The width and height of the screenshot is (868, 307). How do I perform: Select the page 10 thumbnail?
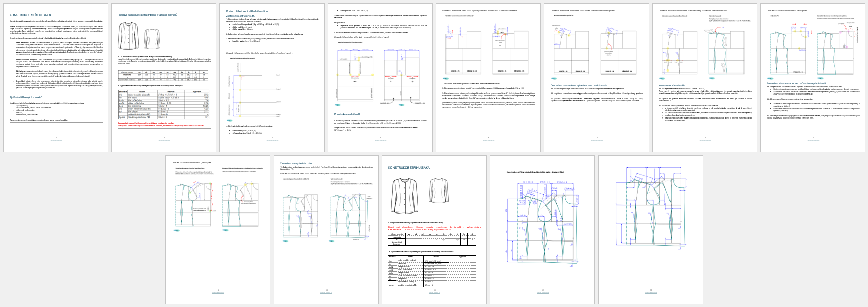click(x=326, y=231)
